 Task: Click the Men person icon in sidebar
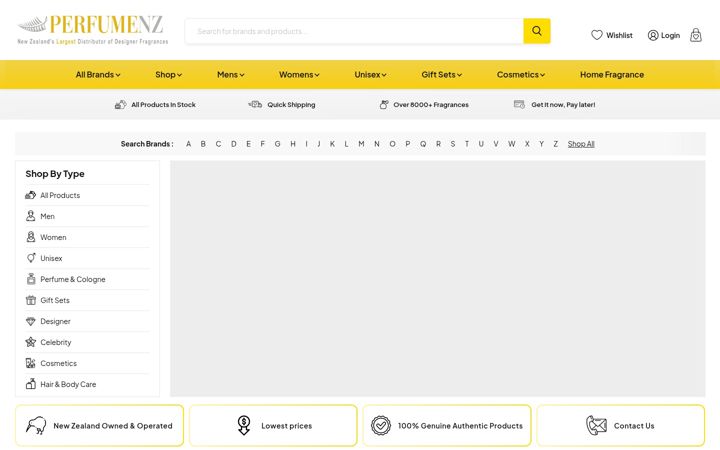click(x=30, y=216)
